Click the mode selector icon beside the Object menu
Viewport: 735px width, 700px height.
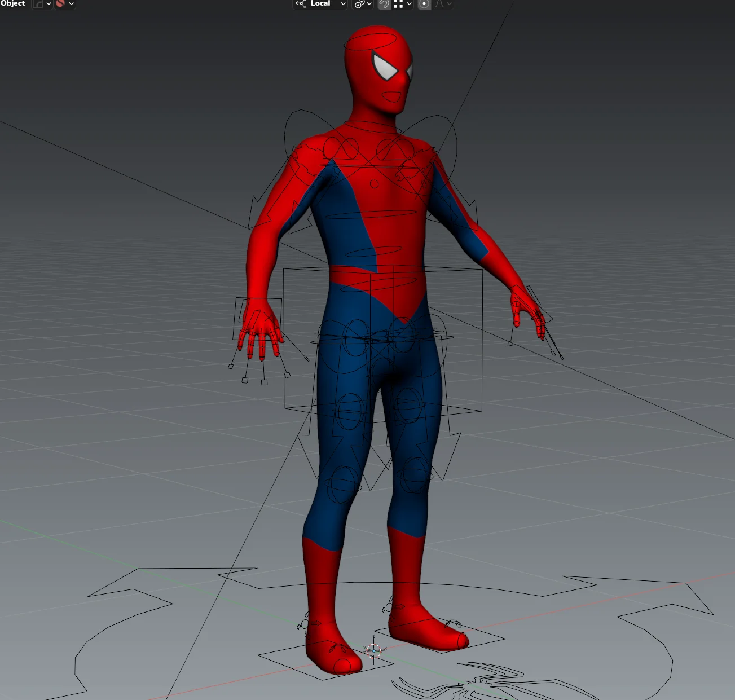click(x=38, y=4)
